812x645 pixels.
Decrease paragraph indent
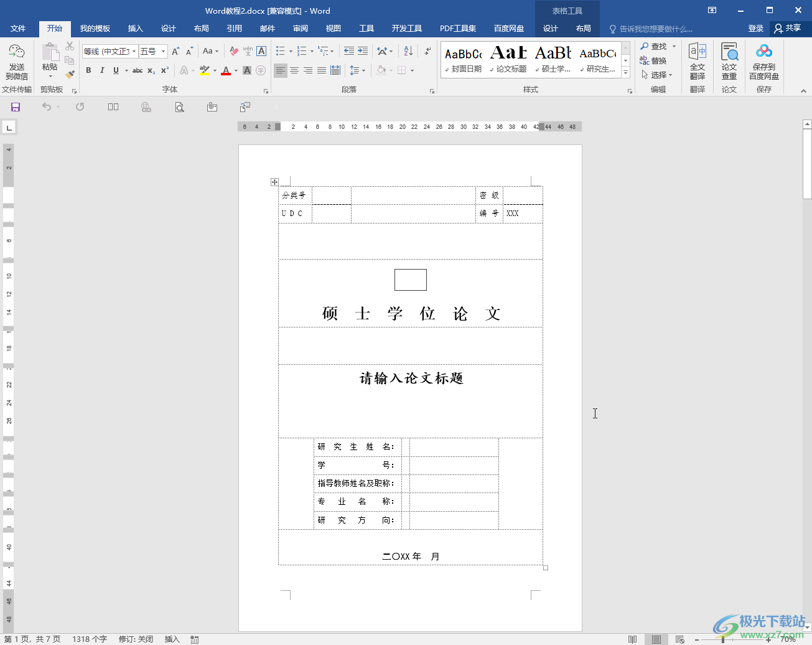349,51
